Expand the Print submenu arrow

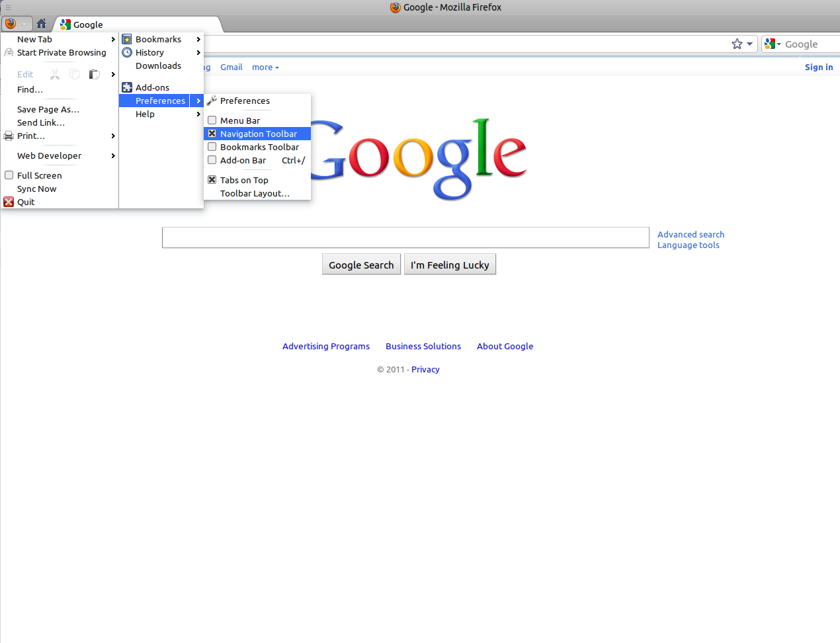(113, 136)
